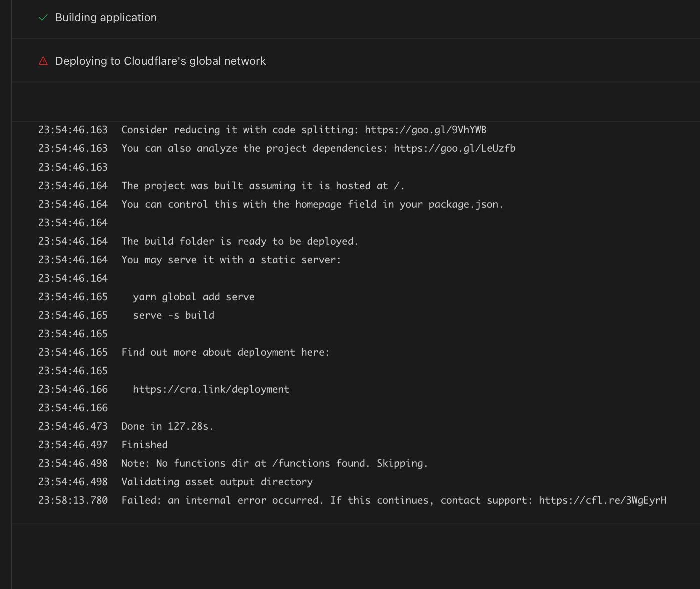The image size is (700, 589).
Task: Open the cra.link/deployment documentation link
Action: [x=211, y=389]
